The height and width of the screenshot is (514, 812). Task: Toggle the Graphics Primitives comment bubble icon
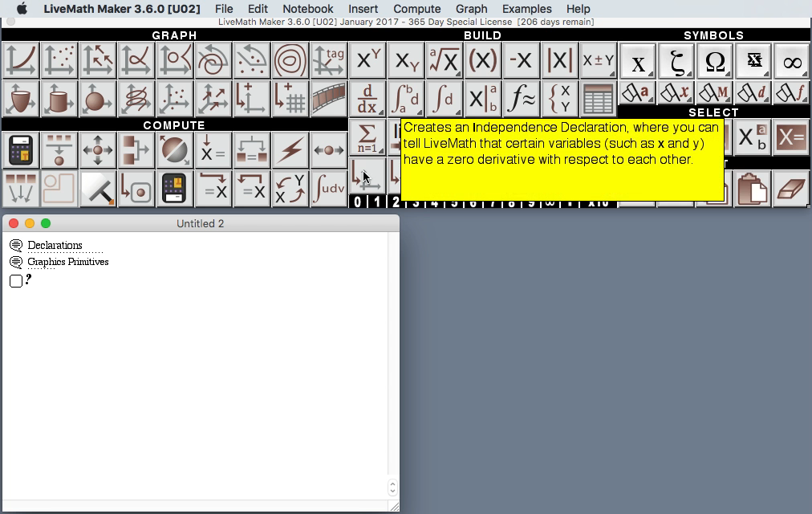pos(15,263)
